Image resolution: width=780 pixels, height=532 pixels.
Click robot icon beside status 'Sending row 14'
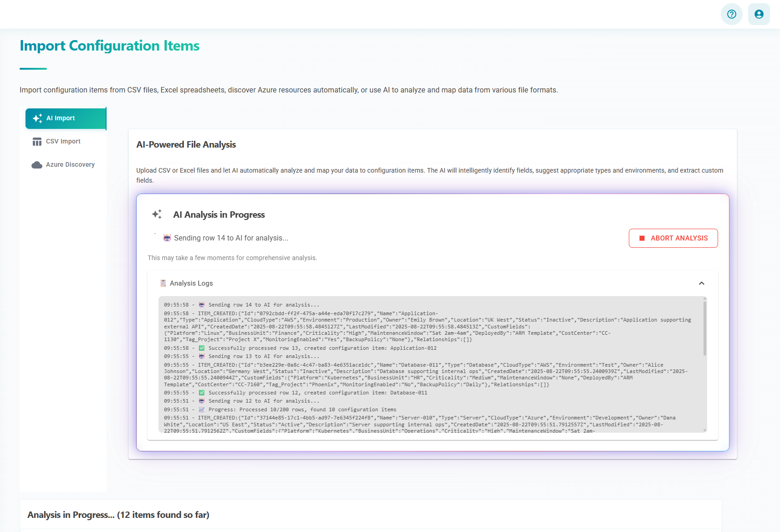[x=167, y=238]
